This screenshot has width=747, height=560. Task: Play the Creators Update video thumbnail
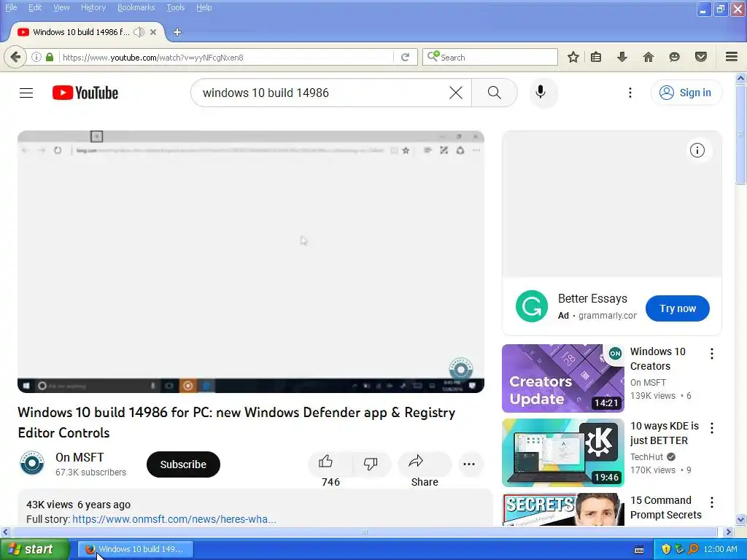pyautogui.click(x=563, y=378)
